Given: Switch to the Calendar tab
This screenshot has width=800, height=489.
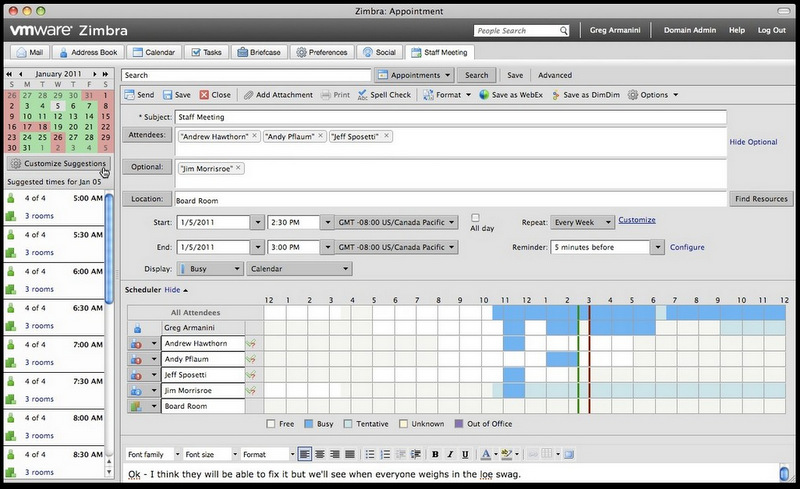Looking at the screenshot, I should 154,52.
